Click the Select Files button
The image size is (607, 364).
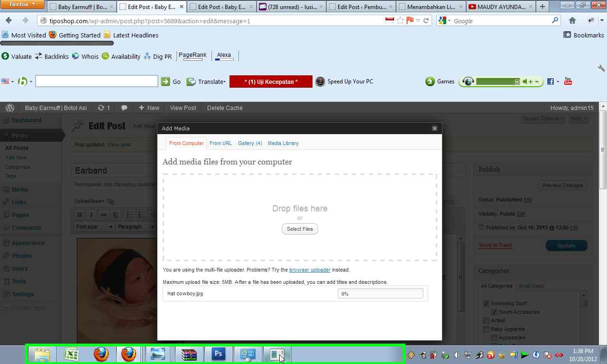tap(300, 229)
